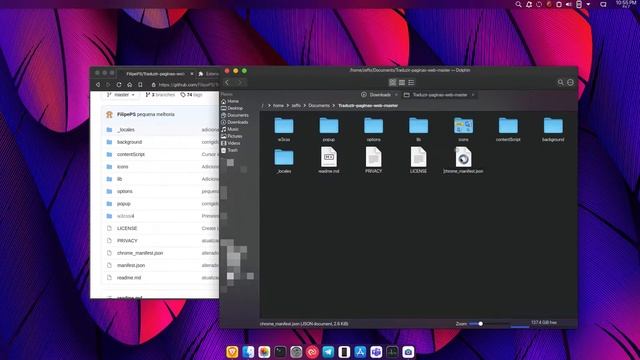Open the contentScript folder on GitHub
The height and width of the screenshot is (360, 640).
pos(131,154)
